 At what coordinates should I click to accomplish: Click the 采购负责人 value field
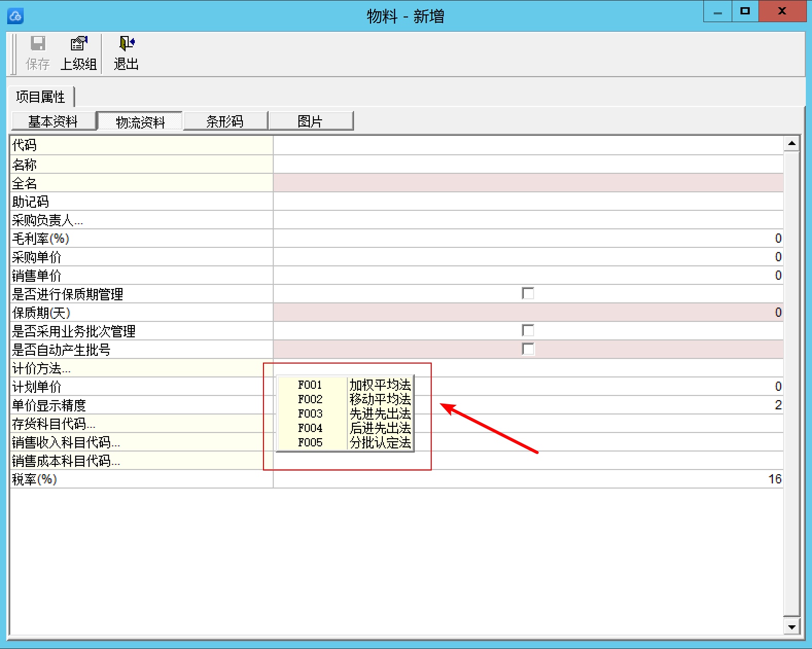[x=528, y=220]
